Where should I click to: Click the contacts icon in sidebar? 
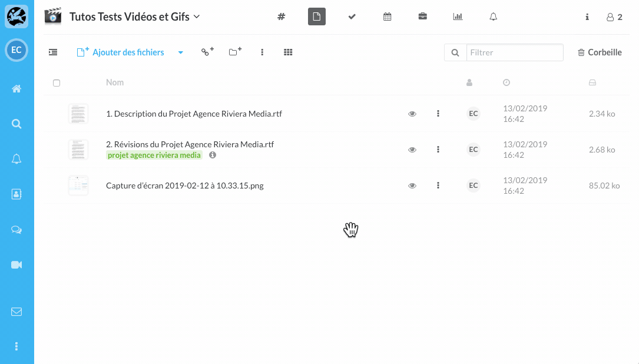click(16, 194)
